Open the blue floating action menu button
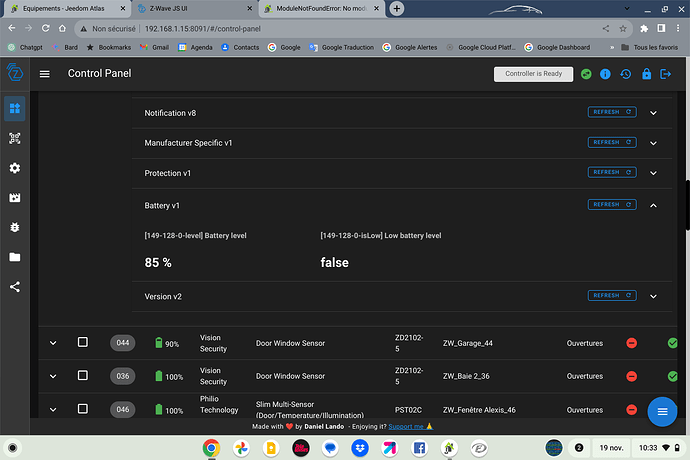This screenshot has width=690, height=460. point(662,412)
